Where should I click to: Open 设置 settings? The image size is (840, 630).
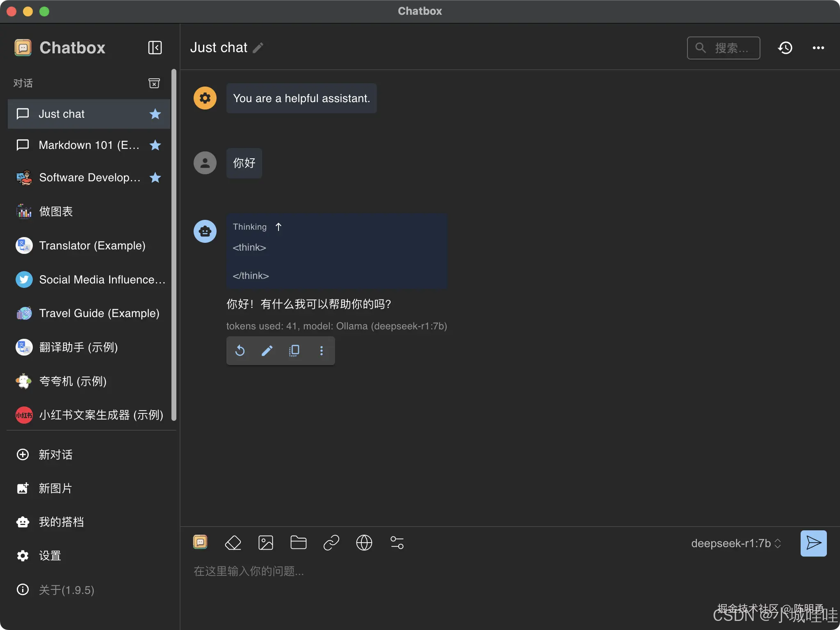(x=50, y=556)
